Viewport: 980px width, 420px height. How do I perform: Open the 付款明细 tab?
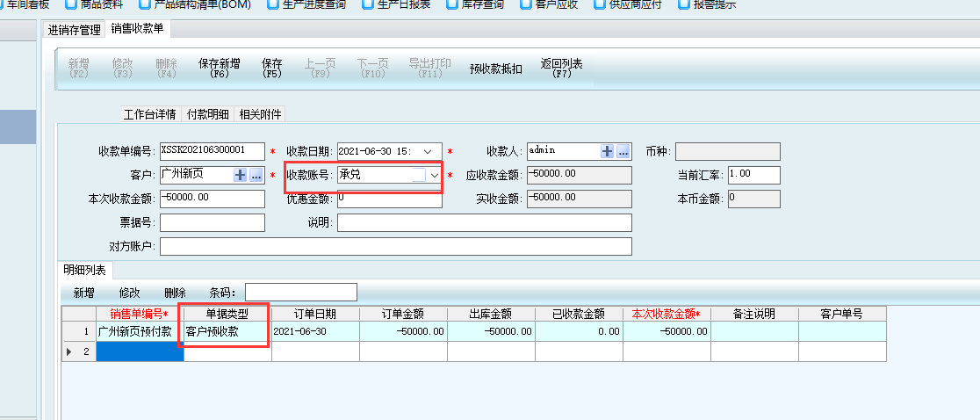pyautogui.click(x=208, y=114)
